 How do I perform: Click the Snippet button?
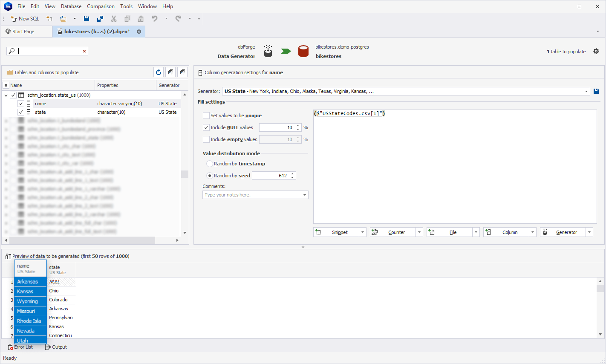pyautogui.click(x=337, y=232)
